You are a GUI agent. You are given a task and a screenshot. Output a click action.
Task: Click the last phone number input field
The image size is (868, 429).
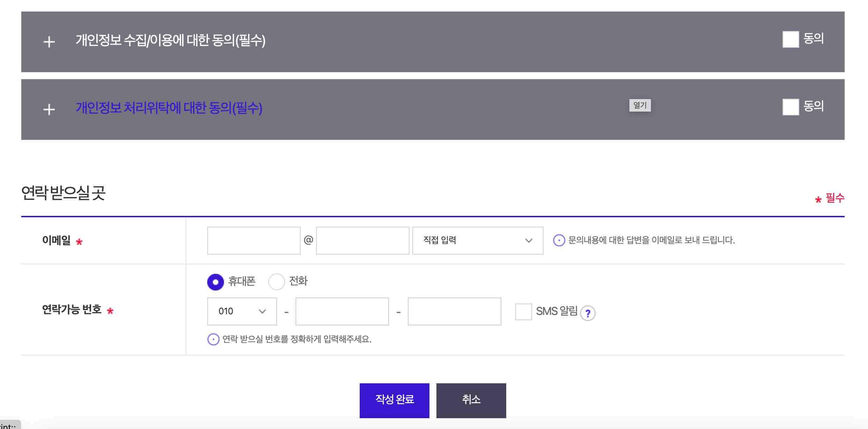coord(454,311)
